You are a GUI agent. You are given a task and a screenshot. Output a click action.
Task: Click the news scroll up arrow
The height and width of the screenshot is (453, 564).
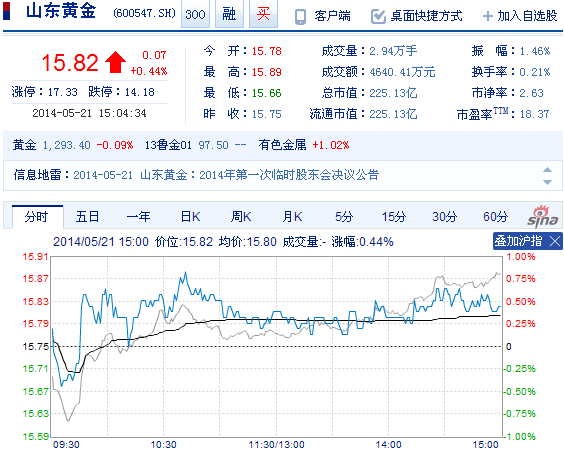547,170
